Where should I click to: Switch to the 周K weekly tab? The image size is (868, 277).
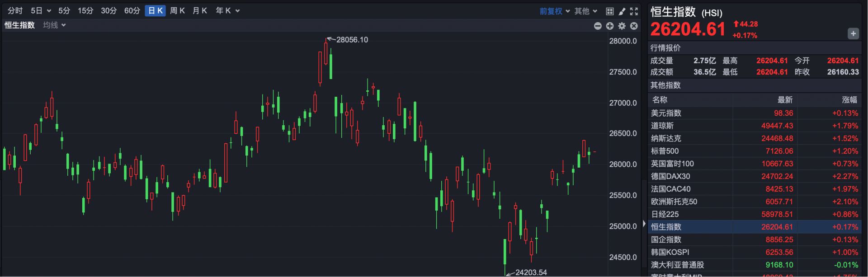(177, 11)
